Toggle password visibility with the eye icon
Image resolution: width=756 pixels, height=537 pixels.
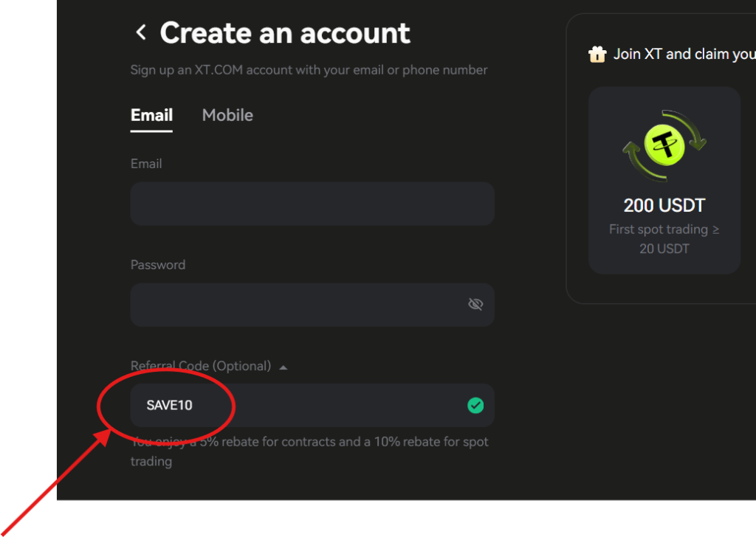pos(475,304)
